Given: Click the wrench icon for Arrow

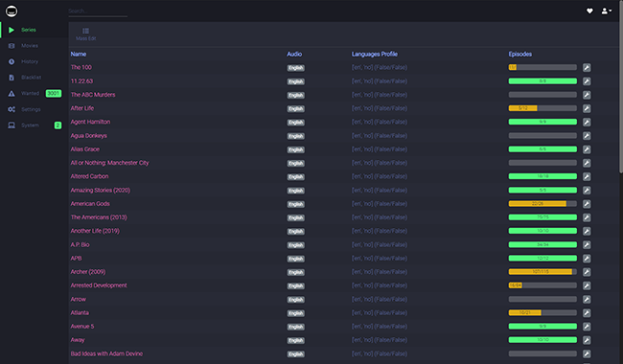Looking at the screenshot, I should [587, 299].
